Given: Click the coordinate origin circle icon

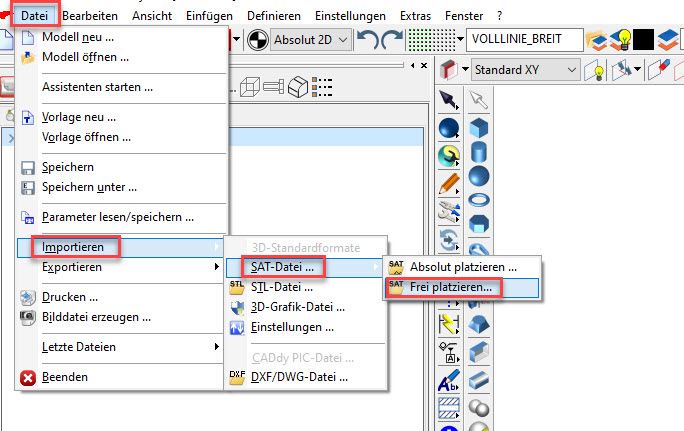Looking at the screenshot, I should [x=257, y=40].
